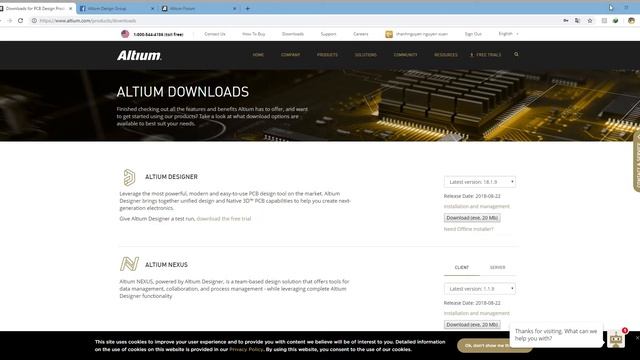Open the Chrome profile avatar

(631, 20)
